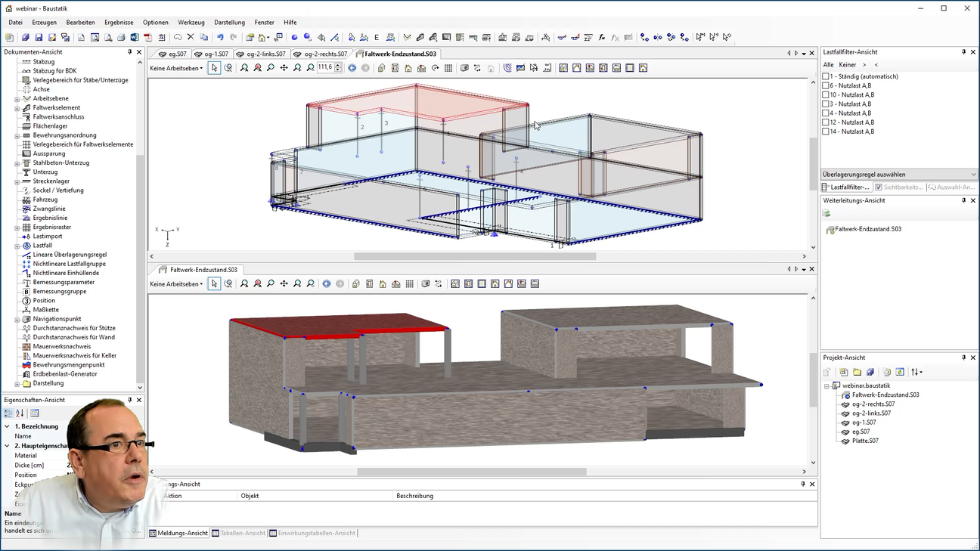The image size is (980, 551).
Task: Click the pan arrows icon in the upper view toolbar
Action: coord(284,68)
